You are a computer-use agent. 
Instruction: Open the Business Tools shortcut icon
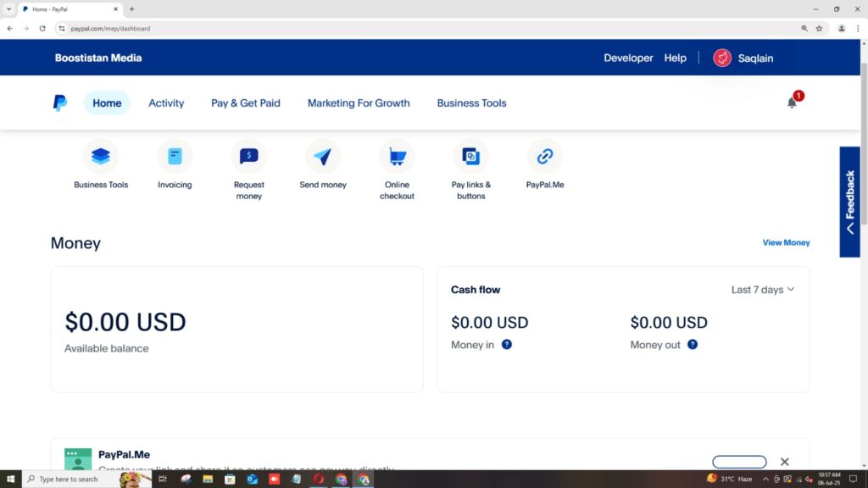tap(101, 157)
